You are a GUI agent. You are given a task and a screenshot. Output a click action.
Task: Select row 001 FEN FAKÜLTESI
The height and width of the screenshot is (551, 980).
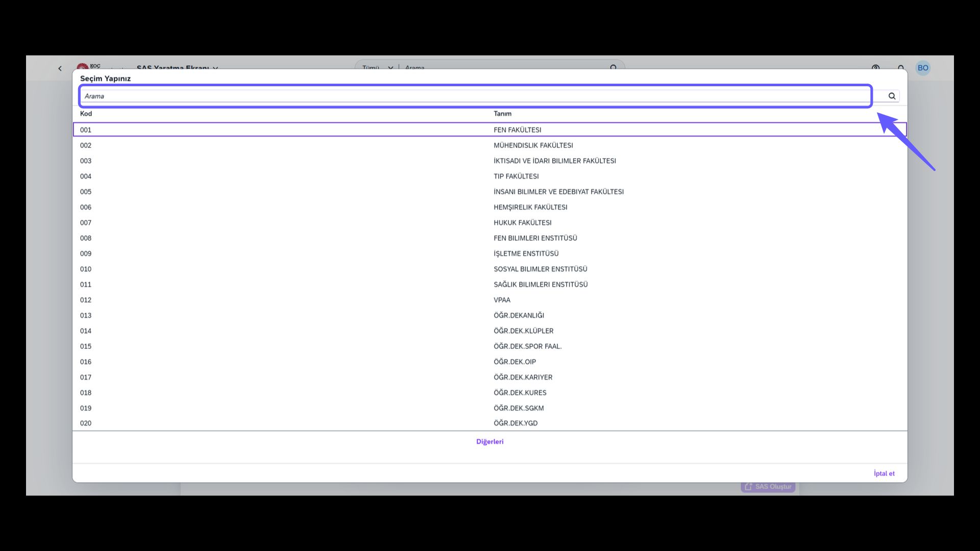[490, 130]
